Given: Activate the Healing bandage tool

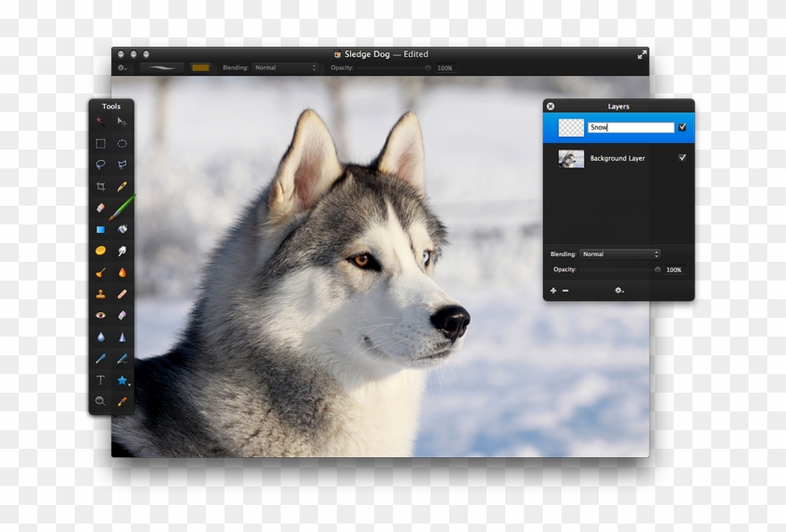Looking at the screenshot, I should coord(122,295).
